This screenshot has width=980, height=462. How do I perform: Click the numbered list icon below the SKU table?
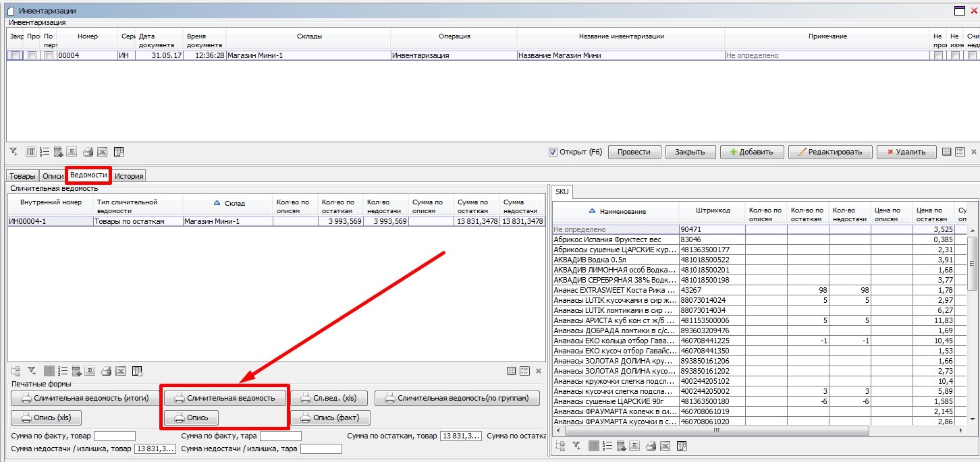[607, 446]
